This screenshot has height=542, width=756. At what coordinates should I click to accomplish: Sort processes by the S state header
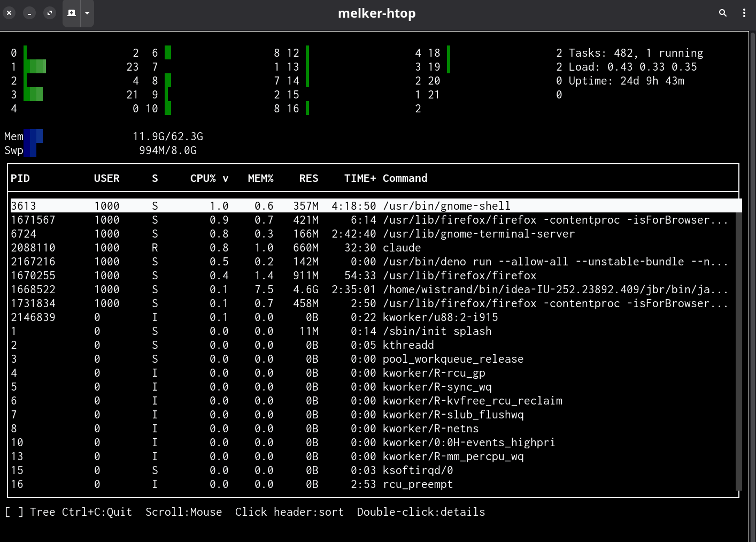[155, 178]
